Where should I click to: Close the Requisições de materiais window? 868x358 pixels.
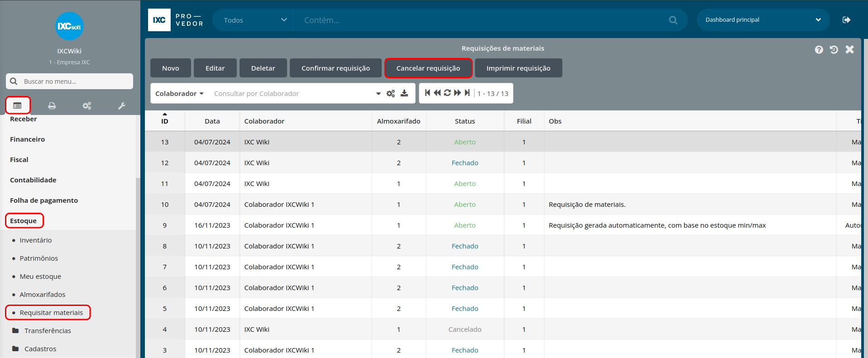pos(850,49)
